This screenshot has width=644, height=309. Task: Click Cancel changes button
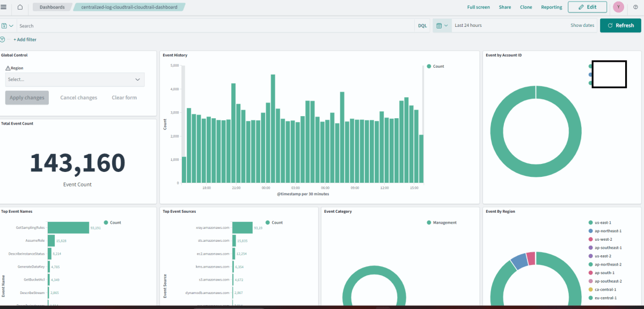point(79,98)
